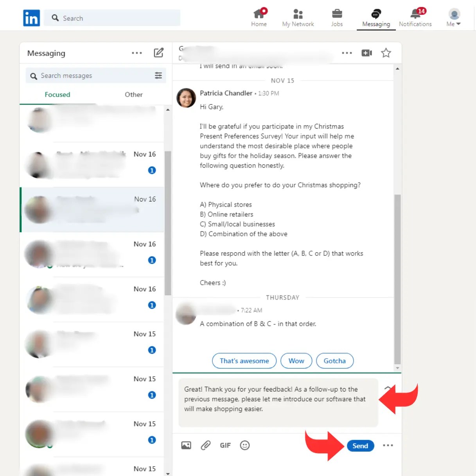The height and width of the screenshot is (476, 476).
Task: Reply with the 'That's awesome' quick response
Action: (x=244, y=361)
